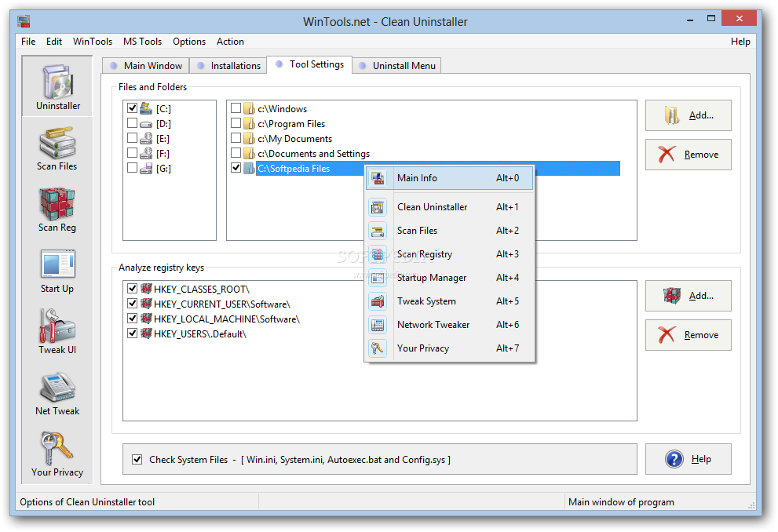Click the HKEY_CLASSES_ROOT registry cube icon
778x532 pixels.
click(x=146, y=289)
